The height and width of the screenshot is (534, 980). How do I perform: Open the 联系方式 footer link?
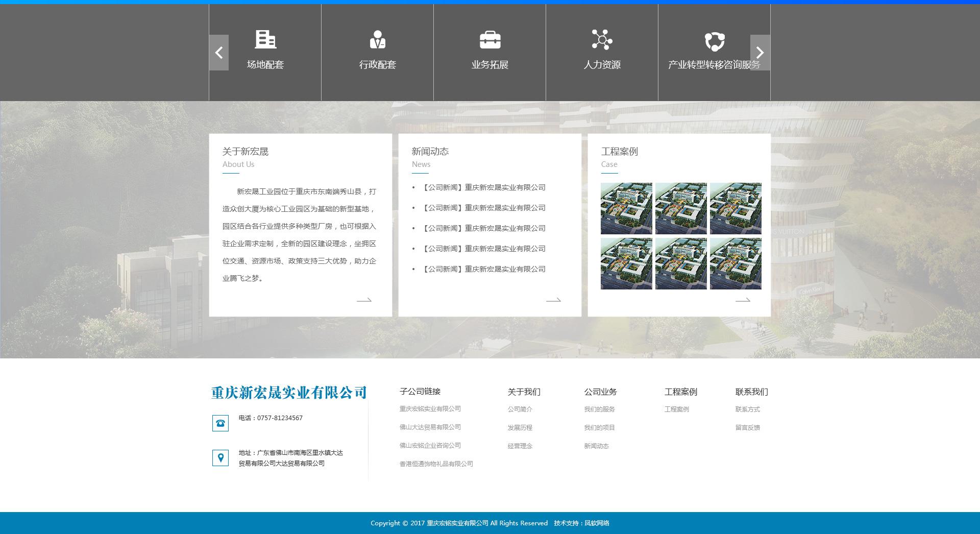pyautogui.click(x=747, y=409)
